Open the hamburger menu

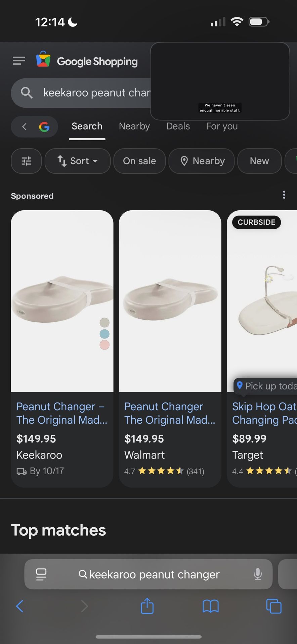coord(19,61)
